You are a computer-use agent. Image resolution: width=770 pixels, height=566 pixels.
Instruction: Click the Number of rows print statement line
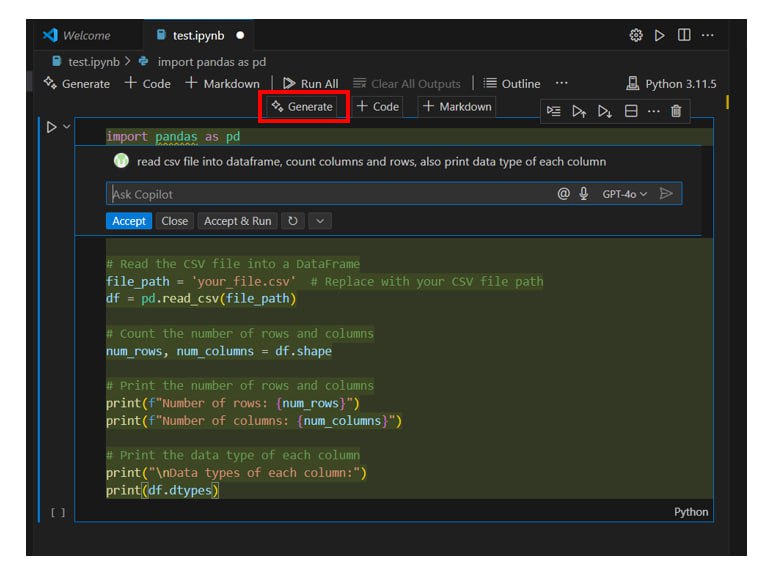tap(233, 403)
